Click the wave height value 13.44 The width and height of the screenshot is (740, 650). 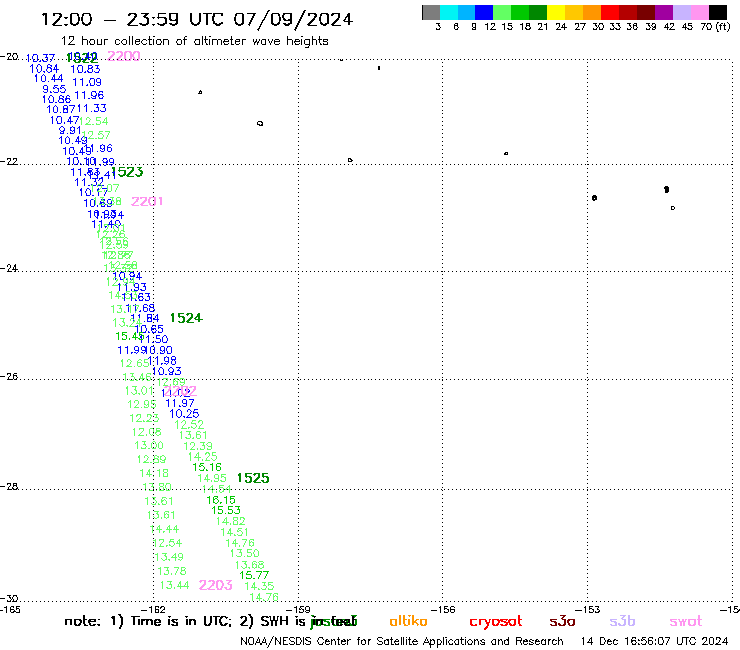coord(174,585)
